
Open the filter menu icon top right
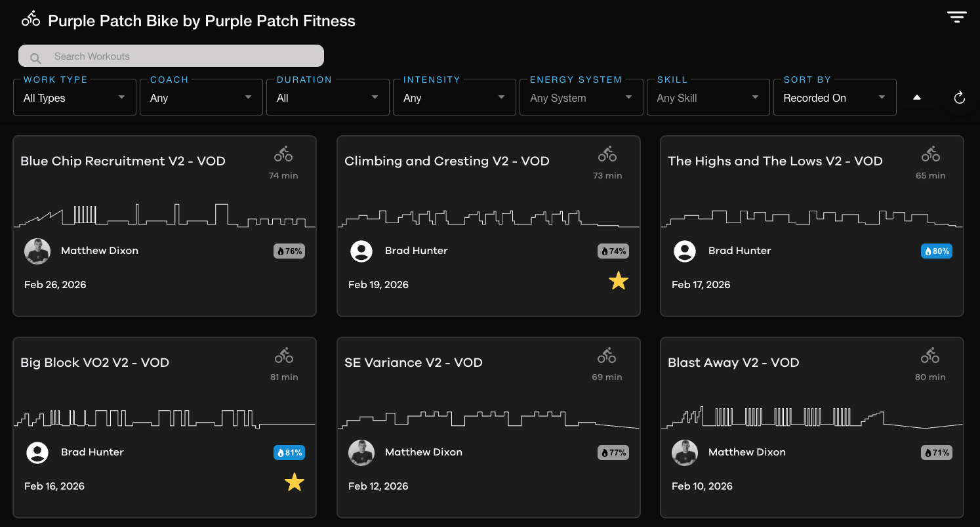(957, 17)
